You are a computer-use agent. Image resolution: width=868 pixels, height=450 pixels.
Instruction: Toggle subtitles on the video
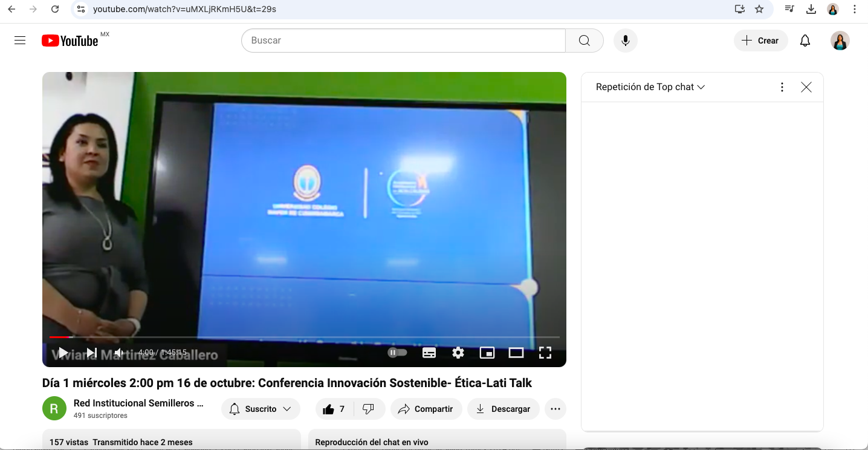[429, 353]
